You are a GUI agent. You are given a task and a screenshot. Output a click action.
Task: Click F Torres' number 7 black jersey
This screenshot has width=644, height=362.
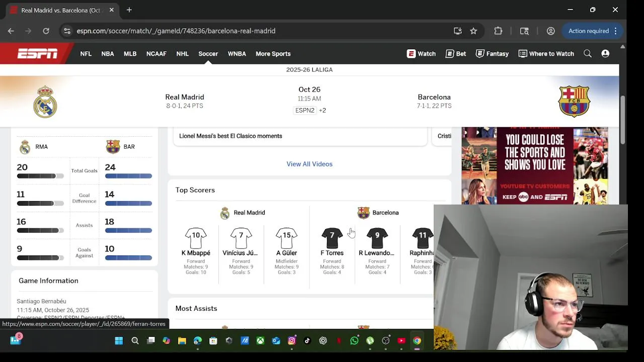[332, 238]
